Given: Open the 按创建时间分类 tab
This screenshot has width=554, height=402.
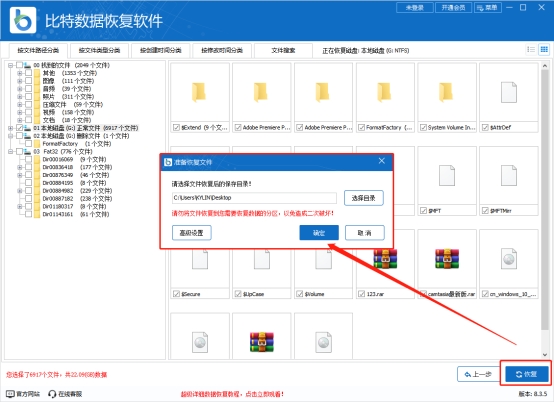Looking at the screenshot, I should pos(161,51).
